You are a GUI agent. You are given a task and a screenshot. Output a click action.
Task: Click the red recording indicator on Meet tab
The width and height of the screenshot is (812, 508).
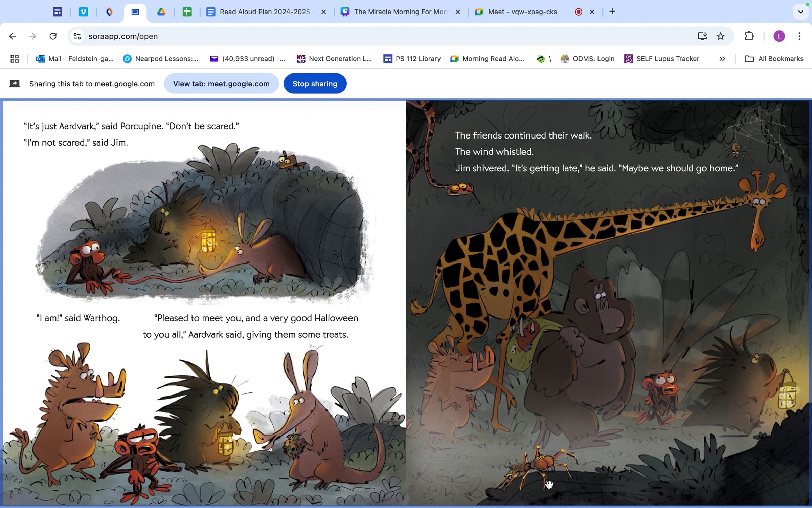[x=579, y=12]
